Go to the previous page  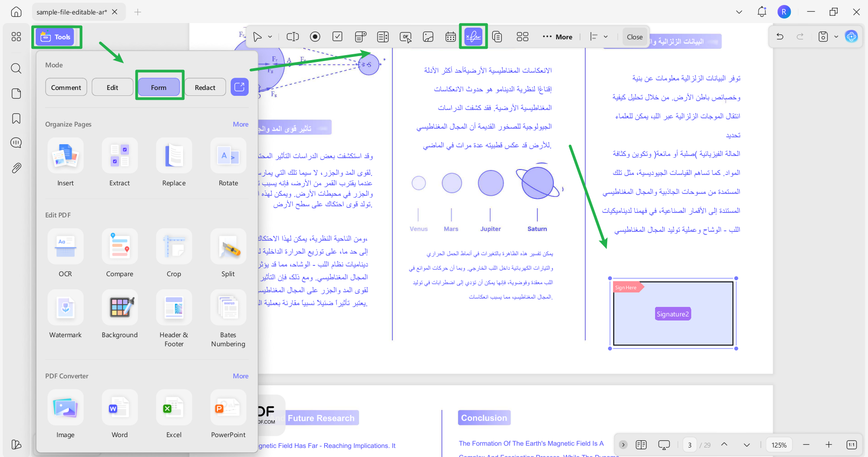click(724, 445)
